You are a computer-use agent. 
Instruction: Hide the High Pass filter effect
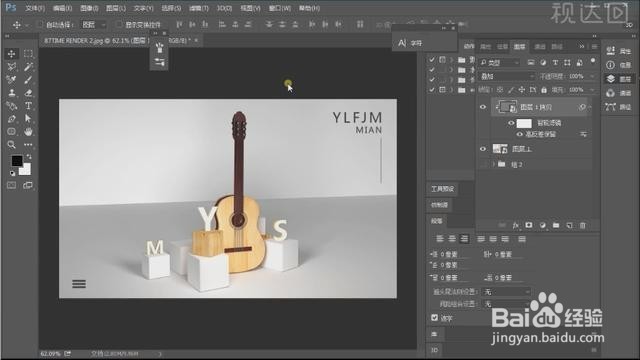point(520,134)
